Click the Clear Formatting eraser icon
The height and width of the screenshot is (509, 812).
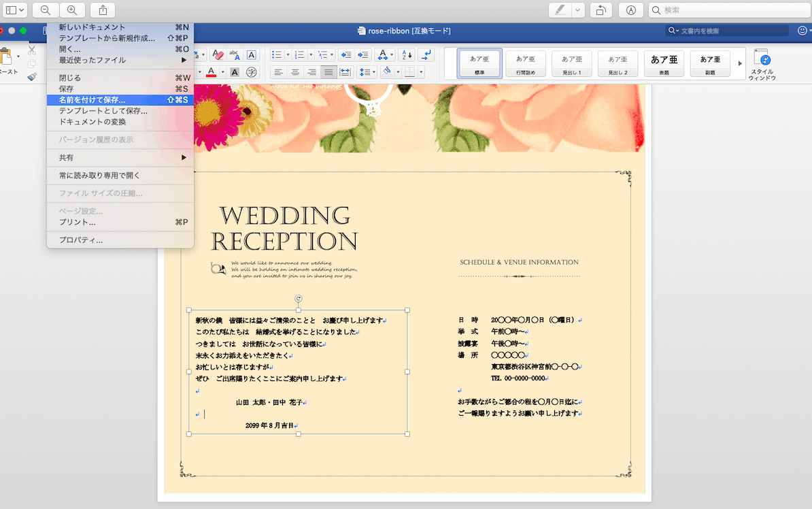pos(218,55)
